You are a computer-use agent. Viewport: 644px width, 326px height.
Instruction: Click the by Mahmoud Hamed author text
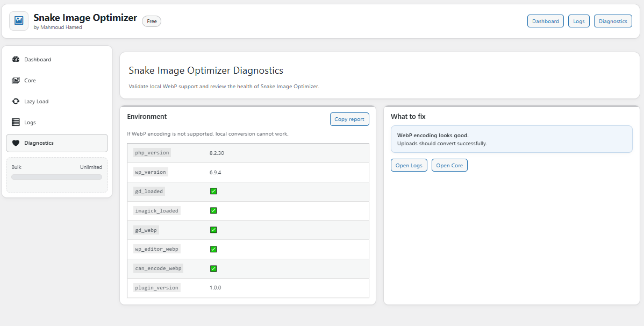click(x=58, y=27)
